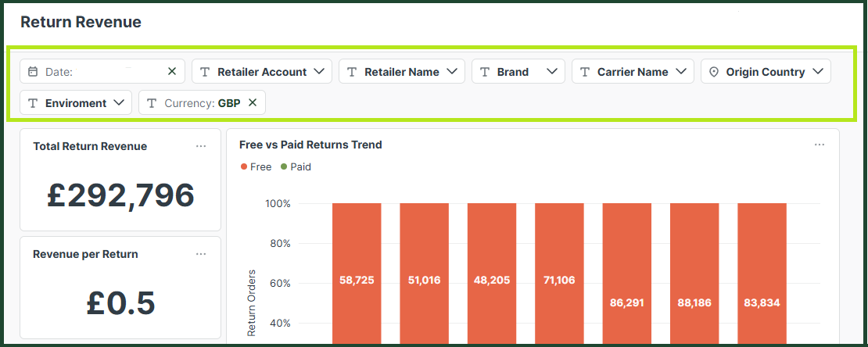Click the text-type icon on Currency filter

pyautogui.click(x=152, y=103)
